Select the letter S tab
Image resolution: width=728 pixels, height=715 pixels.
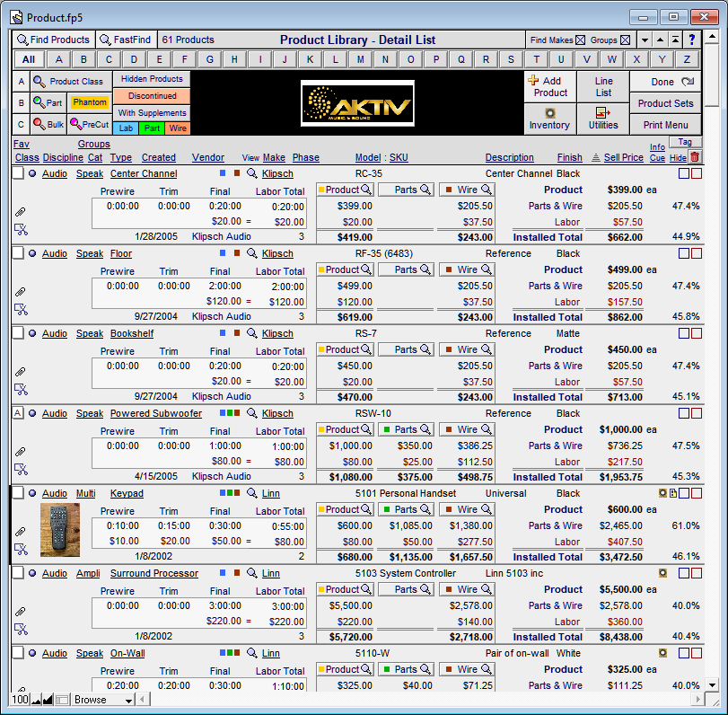pos(511,59)
